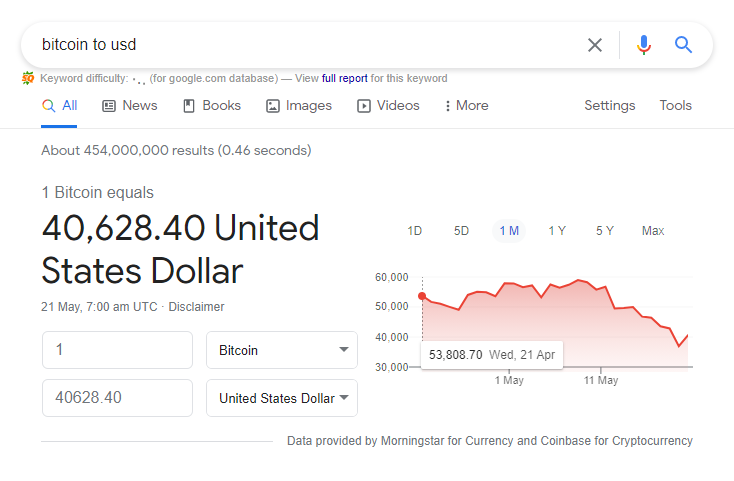The height and width of the screenshot is (481, 734).
Task: Click the blue magnifying glass search icon
Action: (x=683, y=45)
